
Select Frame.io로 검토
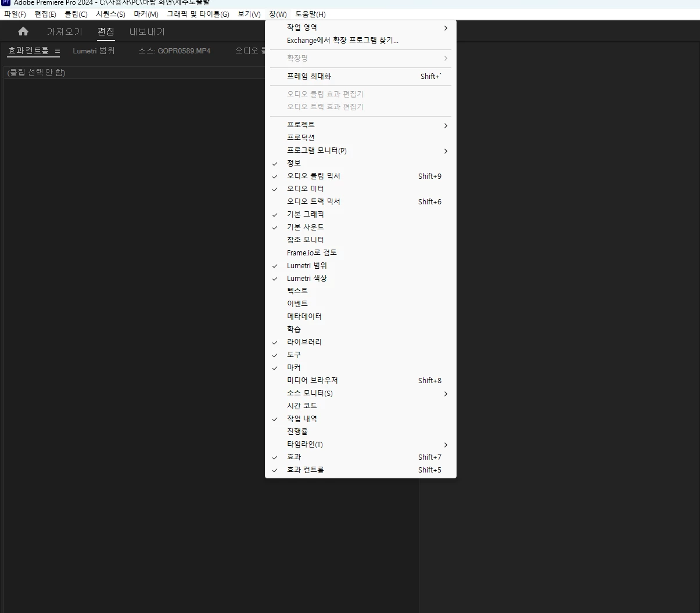(360, 253)
